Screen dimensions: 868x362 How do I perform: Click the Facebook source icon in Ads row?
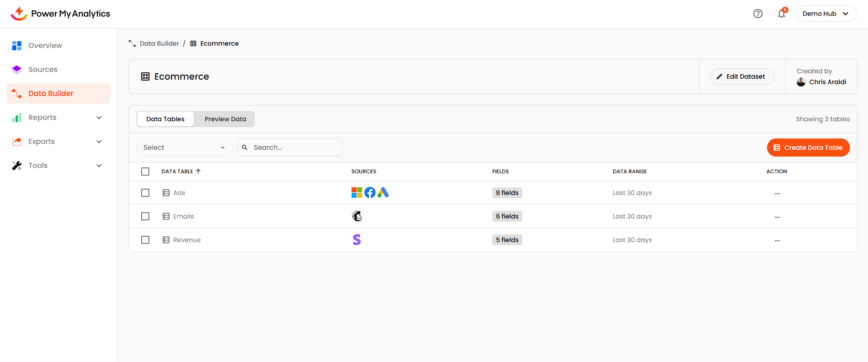click(370, 193)
